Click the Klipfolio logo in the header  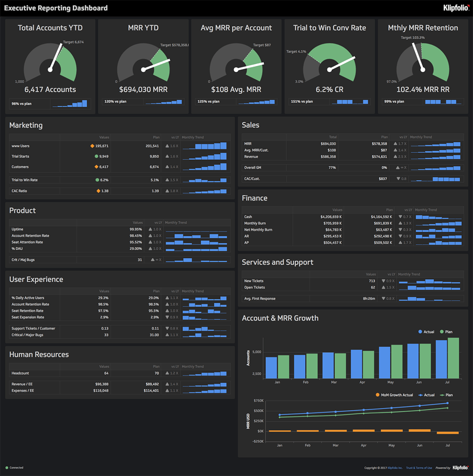456,7
